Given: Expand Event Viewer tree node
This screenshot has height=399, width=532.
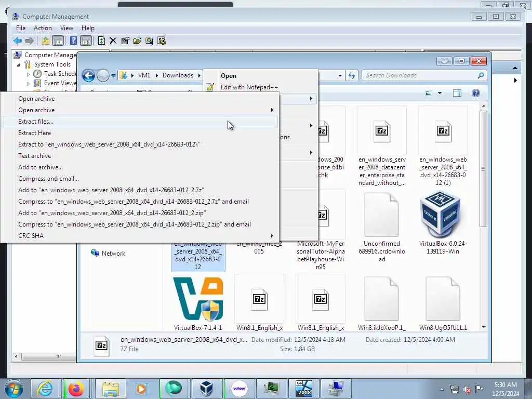Looking at the screenshot, I should [28, 83].
